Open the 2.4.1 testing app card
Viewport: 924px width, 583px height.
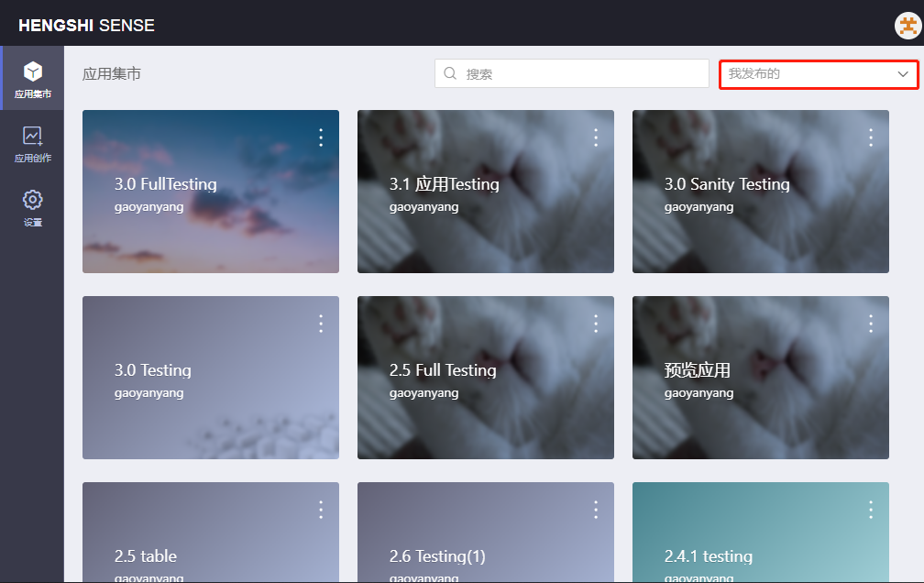coord(760,533)
